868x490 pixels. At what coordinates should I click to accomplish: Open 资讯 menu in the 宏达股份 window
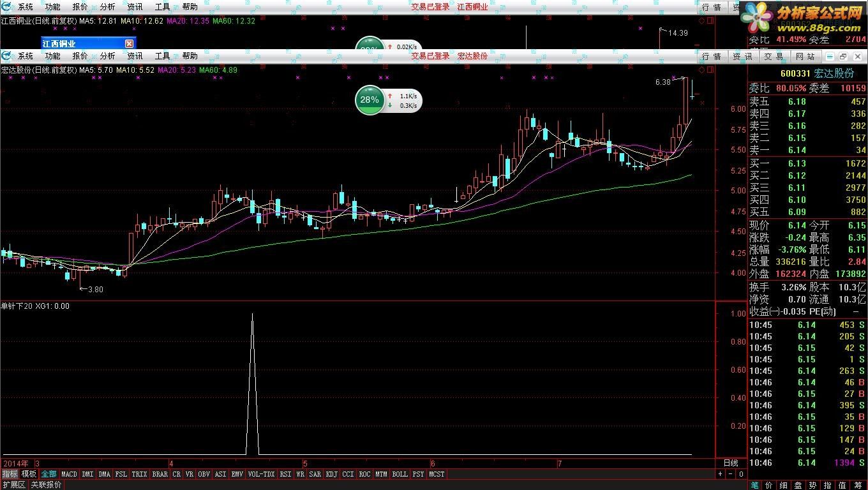[x=135, y=56]
